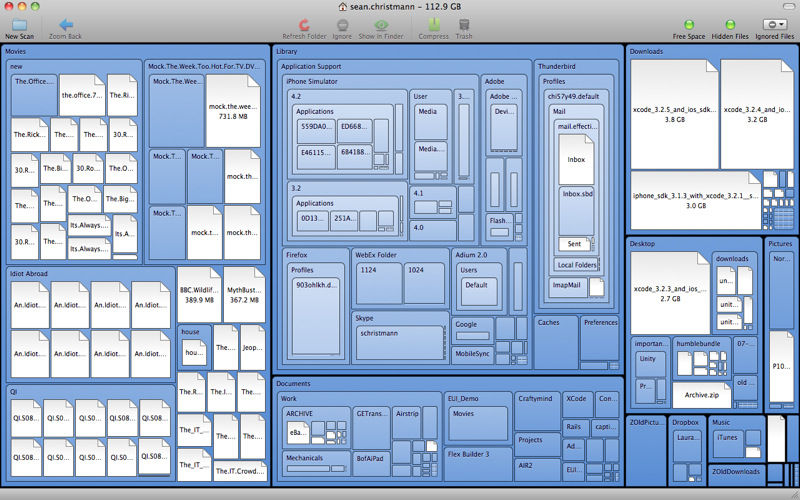Select the Google folder block

point(472,330)
